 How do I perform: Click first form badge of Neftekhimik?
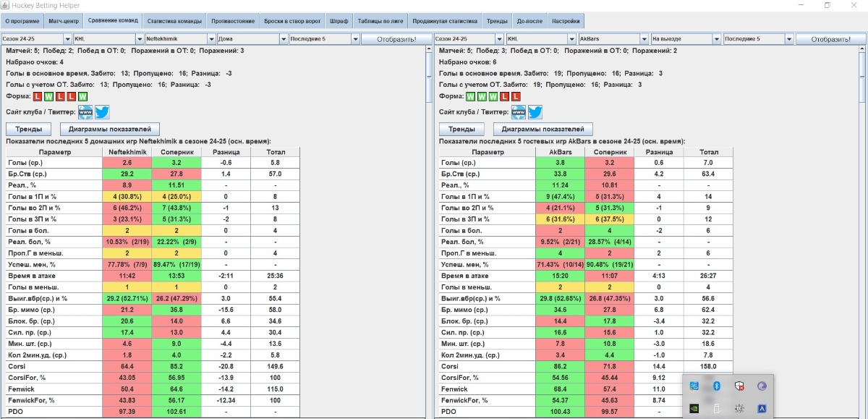[x=38, y=96]
